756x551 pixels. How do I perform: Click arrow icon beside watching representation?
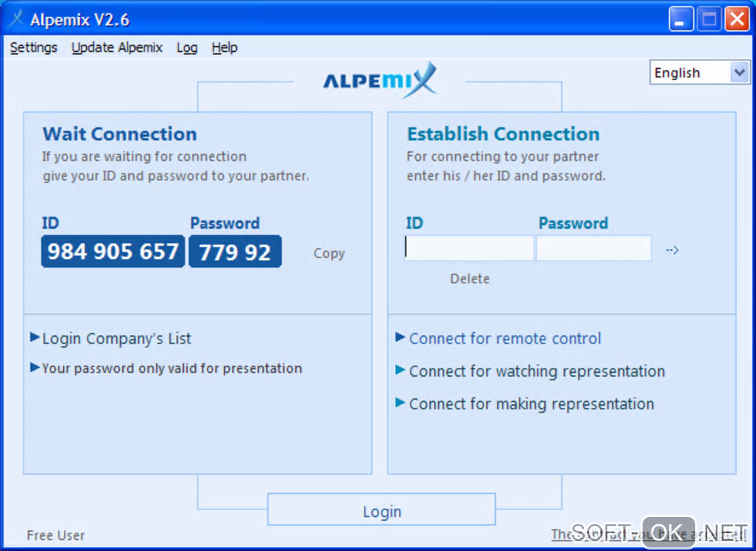[400, 370]
